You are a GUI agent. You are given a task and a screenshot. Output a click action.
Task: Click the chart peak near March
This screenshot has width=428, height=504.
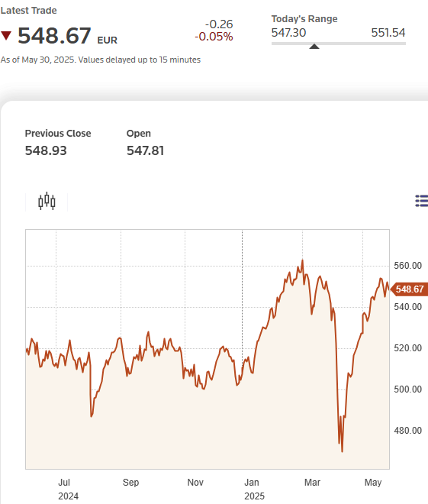tap(302, 260)
